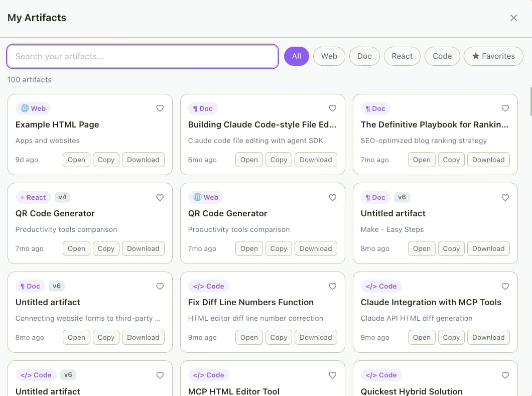Open Building Claude Code-style File Ed... artifact
The height and width of the screenshot is (396, 532).
(249, 160)
